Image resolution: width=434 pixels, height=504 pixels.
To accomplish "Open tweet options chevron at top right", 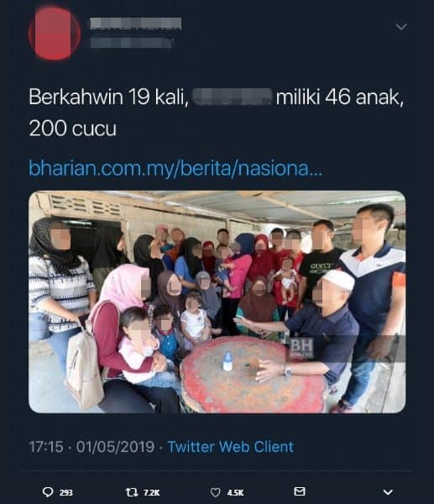I will [x=401, y=26].
